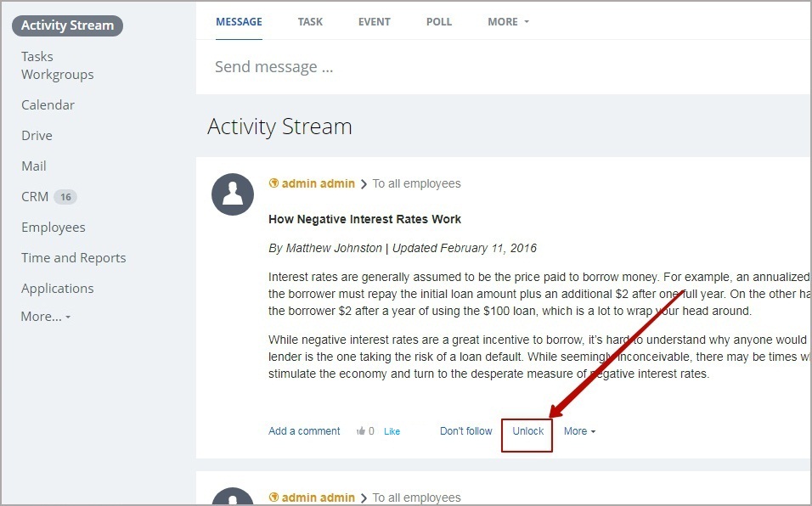Expand the More... menu in left sidebar
Viewport: 812px width, 506px height.
point(46,316)
